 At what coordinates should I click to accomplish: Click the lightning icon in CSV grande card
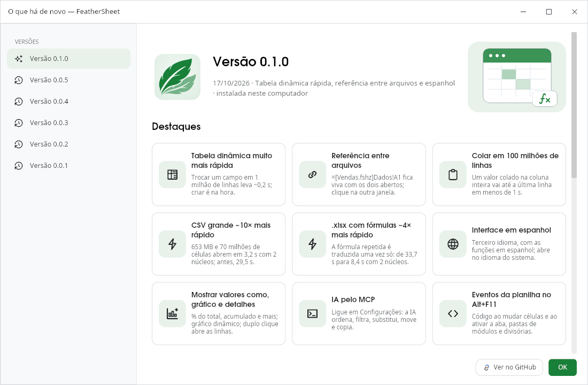[x=173, y=244]
